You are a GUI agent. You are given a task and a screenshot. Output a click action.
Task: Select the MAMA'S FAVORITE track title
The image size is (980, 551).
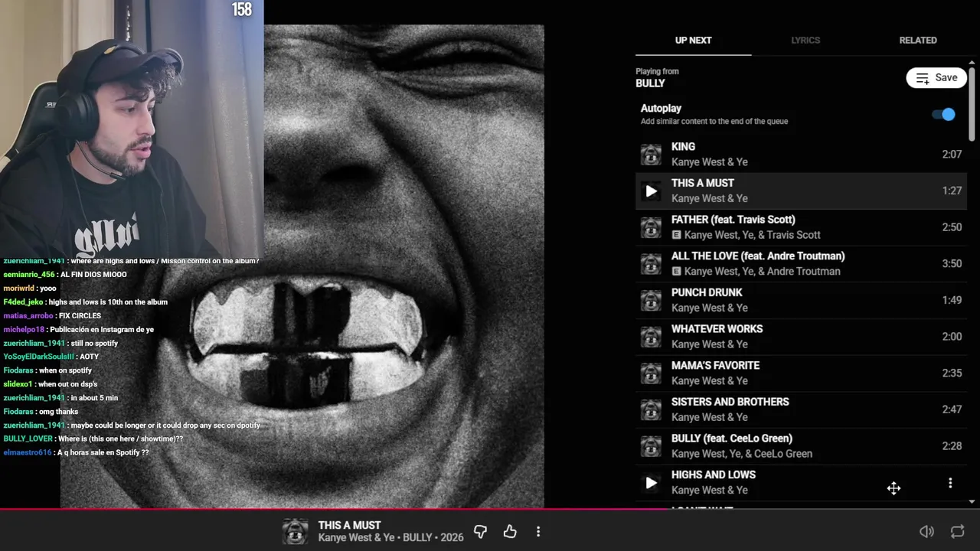click(715, 366)
